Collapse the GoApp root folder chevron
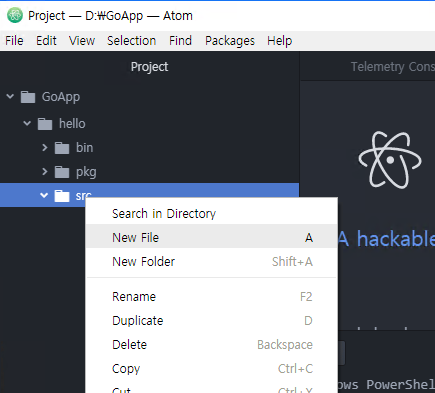 10,97
